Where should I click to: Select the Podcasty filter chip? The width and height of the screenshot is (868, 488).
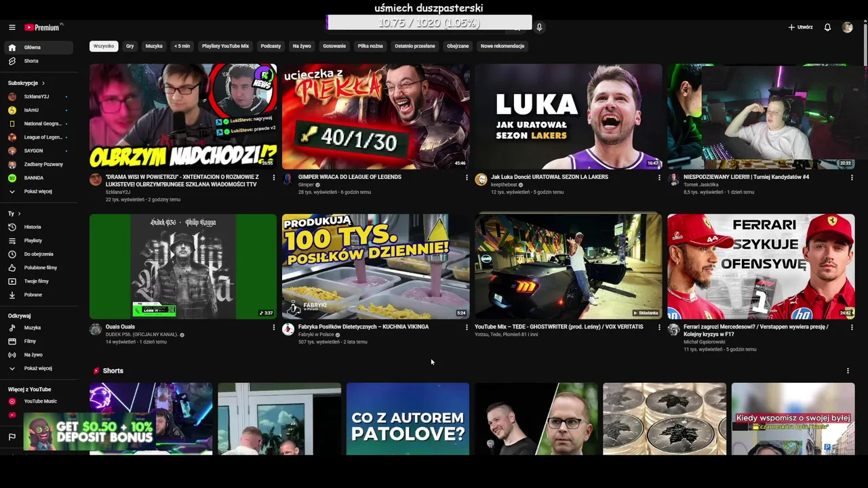click(x=271, y=46)
